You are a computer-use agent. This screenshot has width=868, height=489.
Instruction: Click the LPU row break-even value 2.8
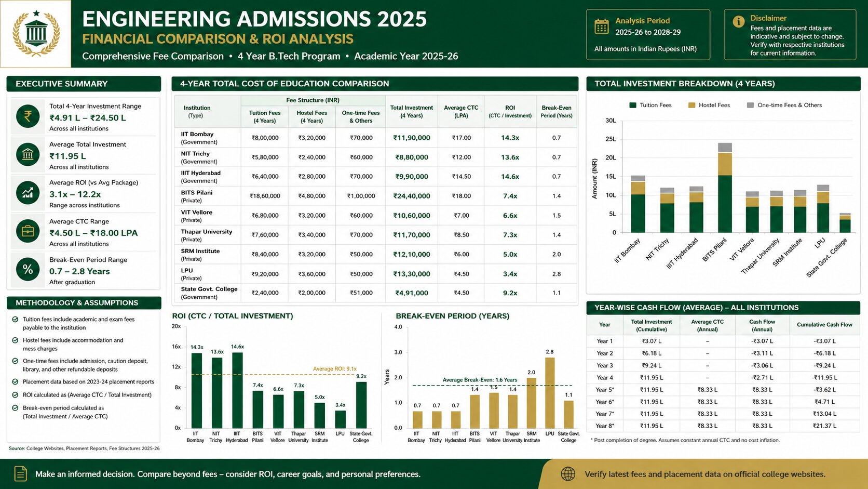coord(557,274)
